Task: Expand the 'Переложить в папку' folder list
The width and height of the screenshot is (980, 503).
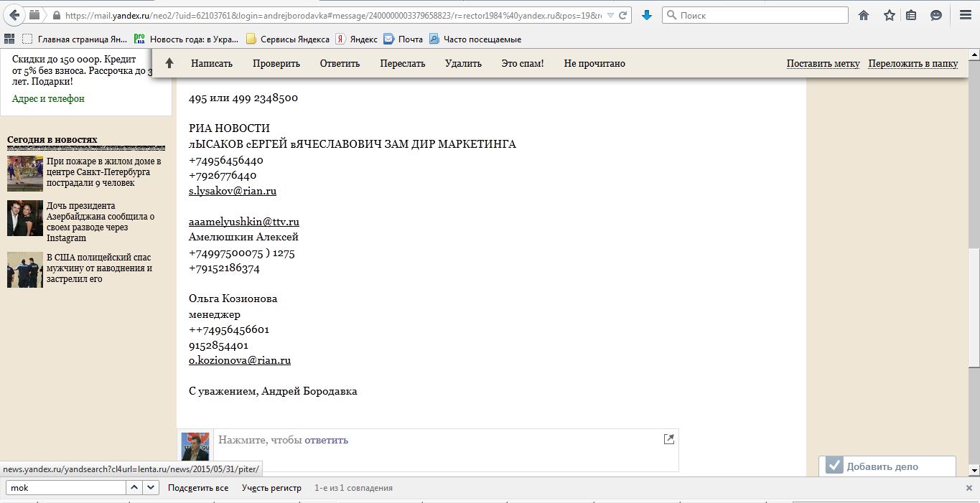Action: (x=913, y=63)
